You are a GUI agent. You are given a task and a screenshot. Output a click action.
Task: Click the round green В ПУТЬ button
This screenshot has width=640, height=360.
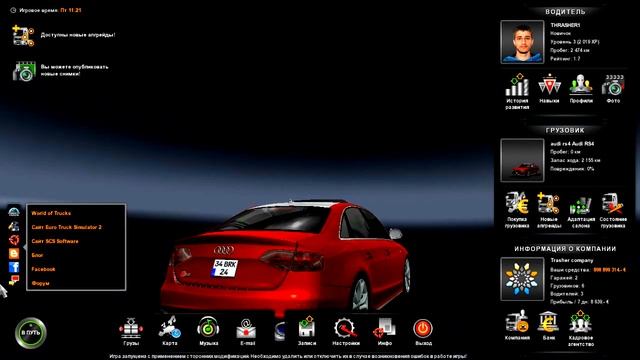pyautogui.click(x=31, y=333)
